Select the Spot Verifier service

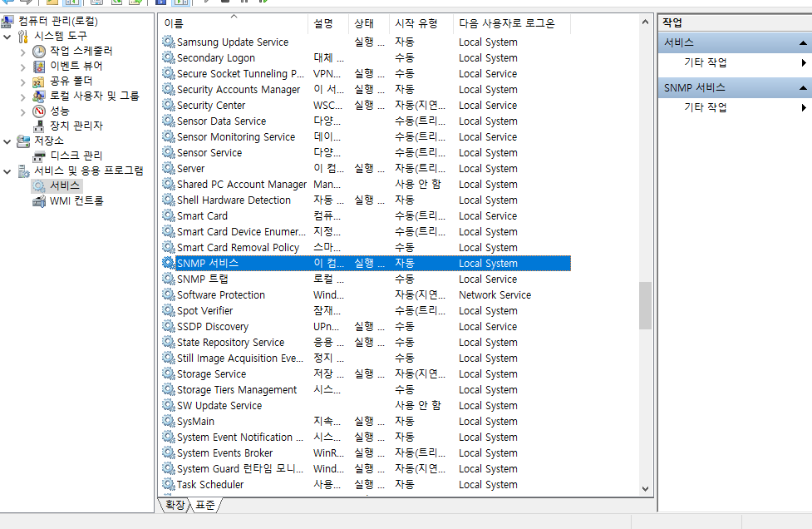point(366,311)
